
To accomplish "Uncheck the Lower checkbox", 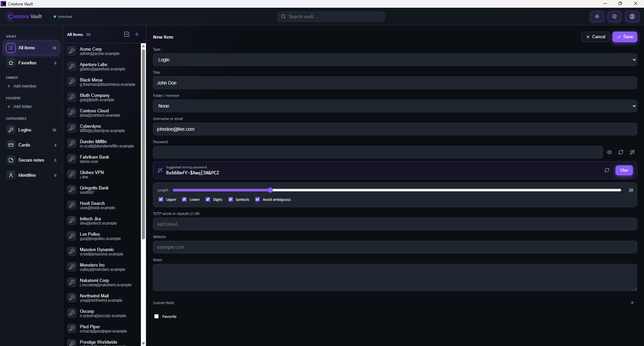I will click(184, 199).
